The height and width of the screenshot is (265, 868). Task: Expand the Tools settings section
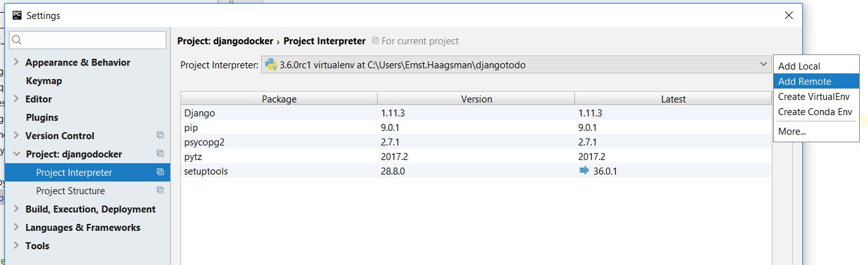(16, 245)
